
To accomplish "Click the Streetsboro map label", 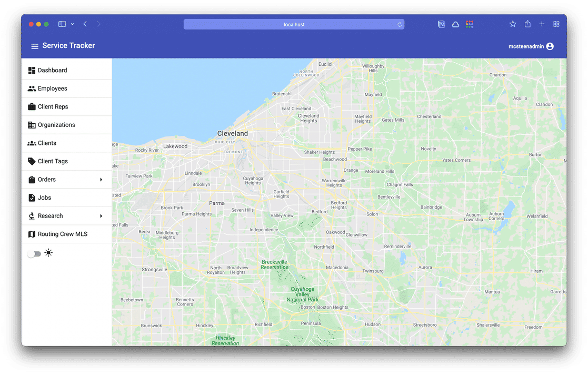I will 425,325.
